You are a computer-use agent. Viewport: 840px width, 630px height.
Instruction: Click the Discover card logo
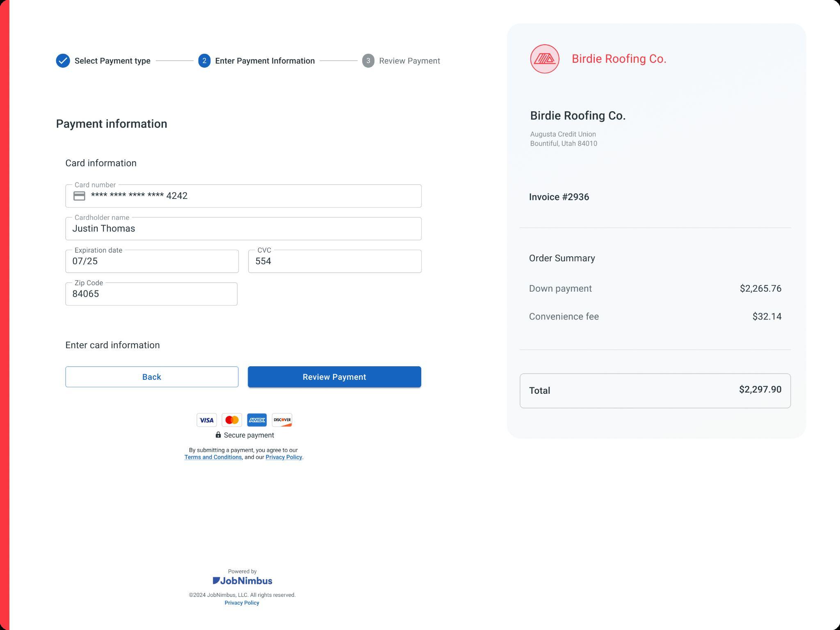click(282, 420)
